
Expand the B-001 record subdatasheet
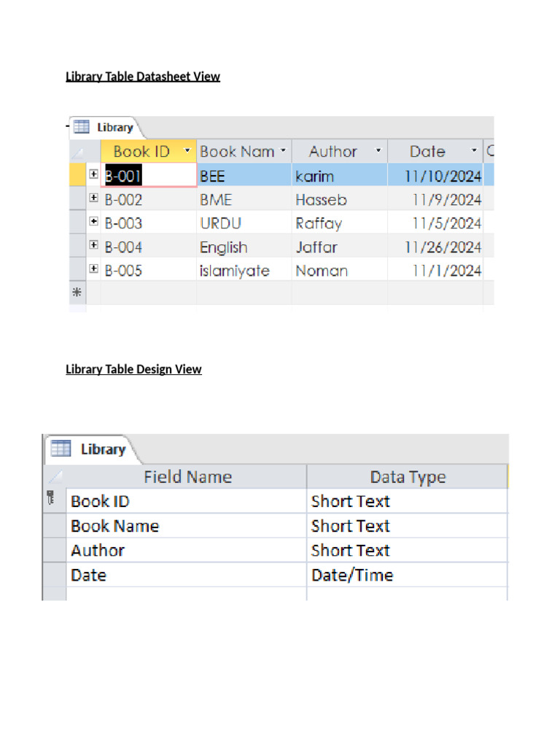[94, 174]
